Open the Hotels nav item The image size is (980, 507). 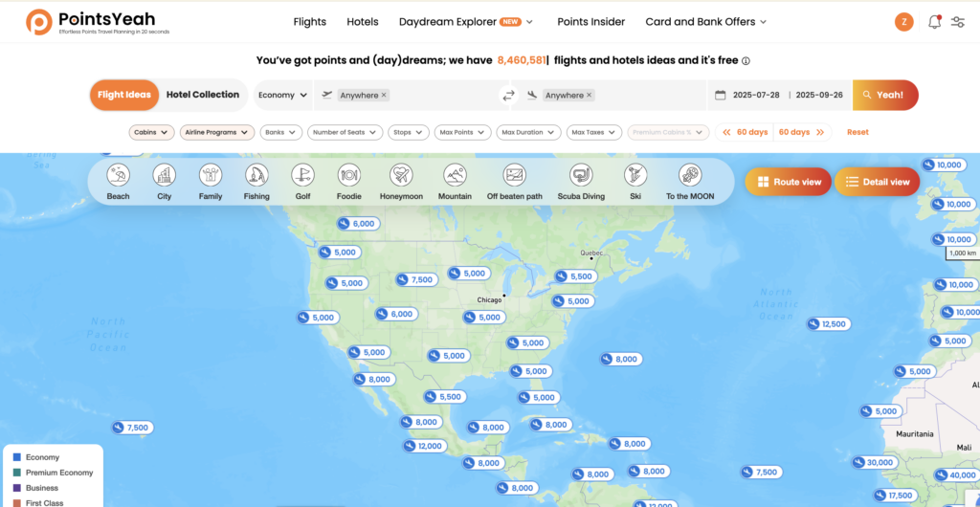(x=363, y=22)
